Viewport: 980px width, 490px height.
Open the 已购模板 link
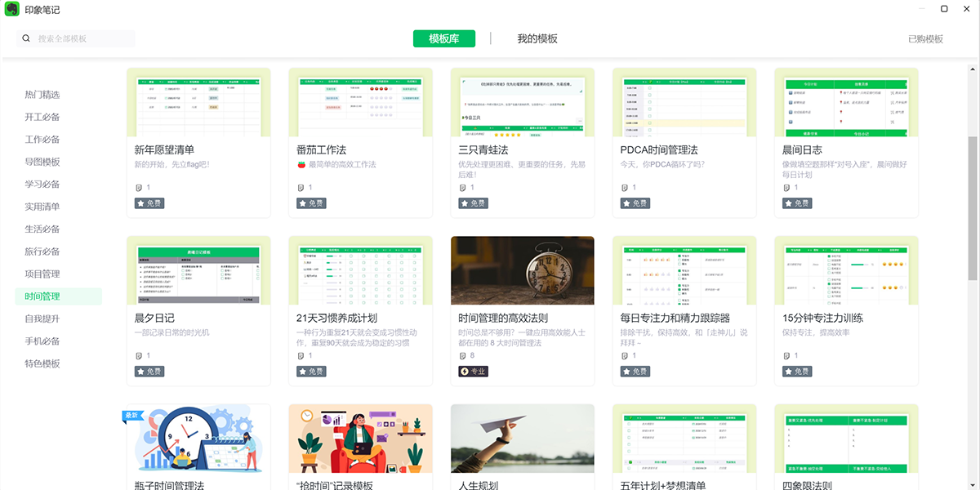pos(925,39)
